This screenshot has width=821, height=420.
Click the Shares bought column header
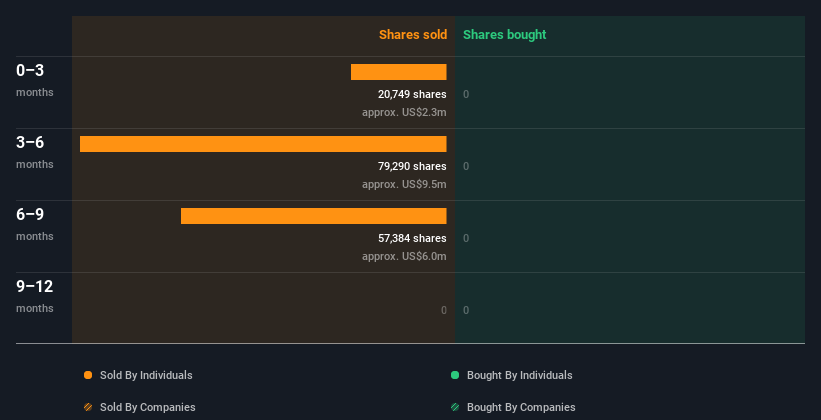point(504,35)
